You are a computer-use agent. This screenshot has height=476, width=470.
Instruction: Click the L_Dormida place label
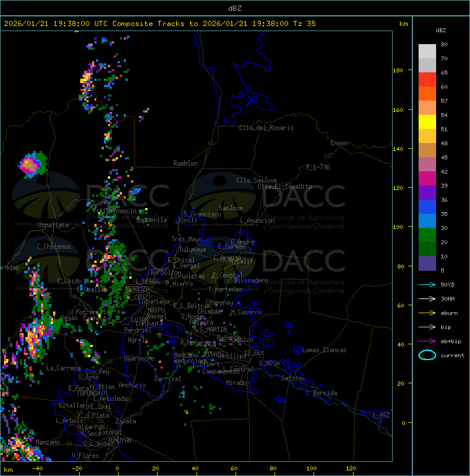tap(321, 393)
